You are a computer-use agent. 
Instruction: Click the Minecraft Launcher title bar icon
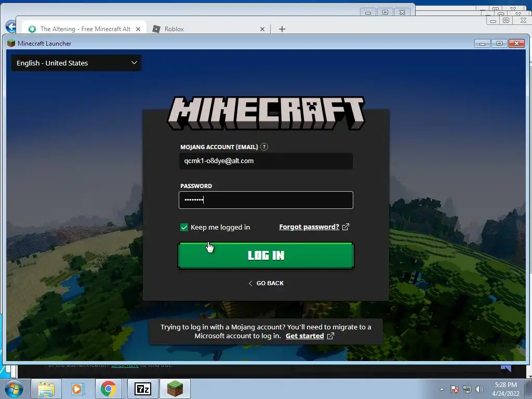pyautogui.click(x=11, y=43)
